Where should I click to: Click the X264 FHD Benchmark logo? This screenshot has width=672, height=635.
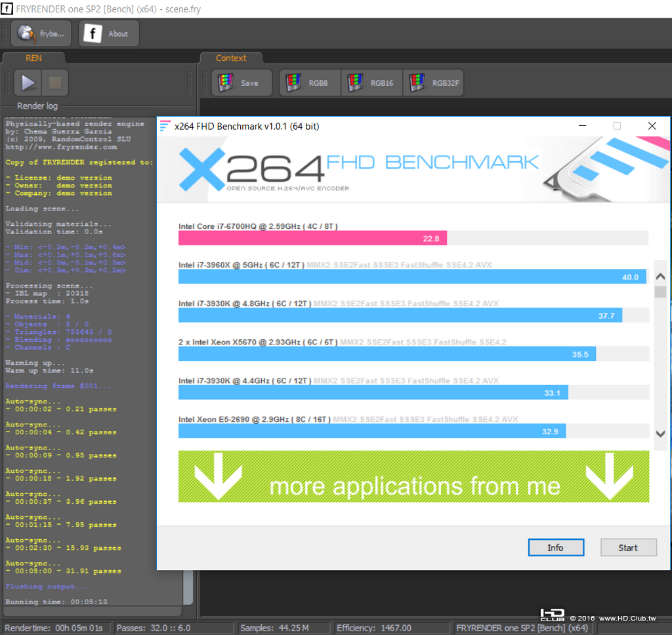click(x=358, y=169)
